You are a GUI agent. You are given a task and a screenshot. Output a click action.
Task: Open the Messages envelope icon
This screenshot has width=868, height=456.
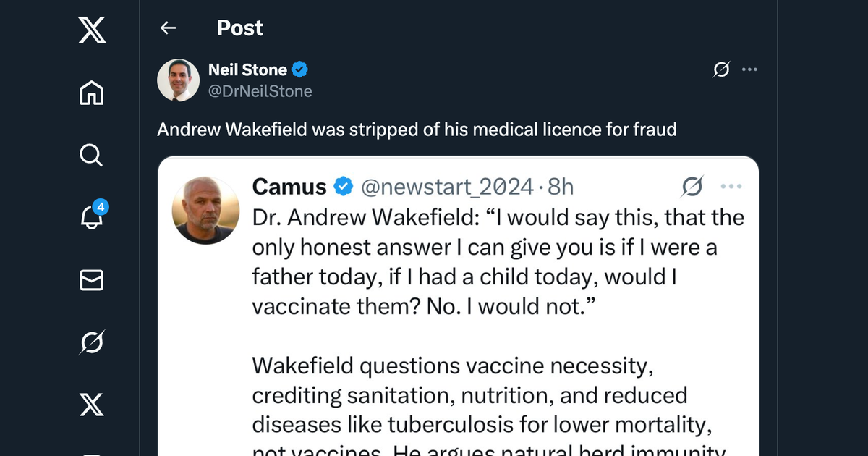coord(92,280)
